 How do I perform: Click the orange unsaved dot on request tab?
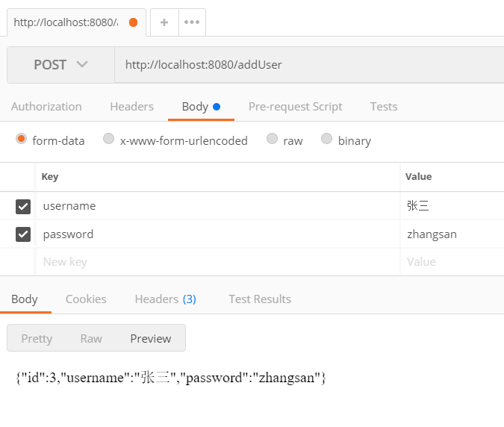tap(133, 22)
